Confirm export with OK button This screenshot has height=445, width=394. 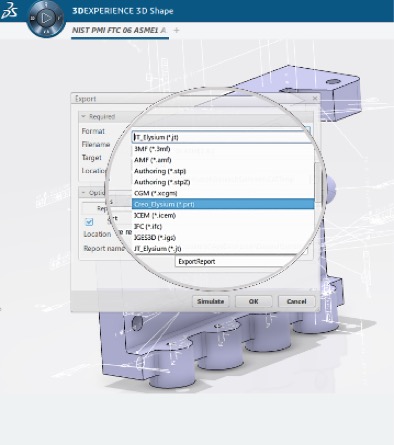coord(253,301)
